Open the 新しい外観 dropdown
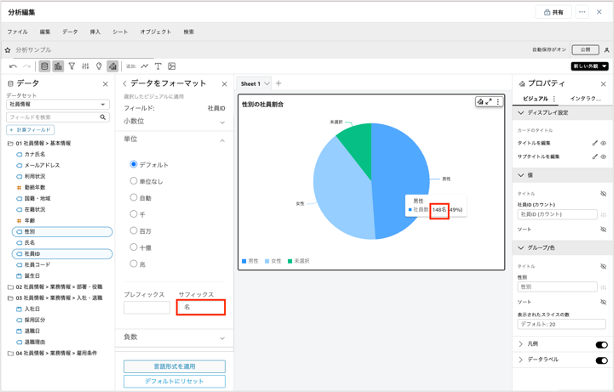 click(590, 66)
